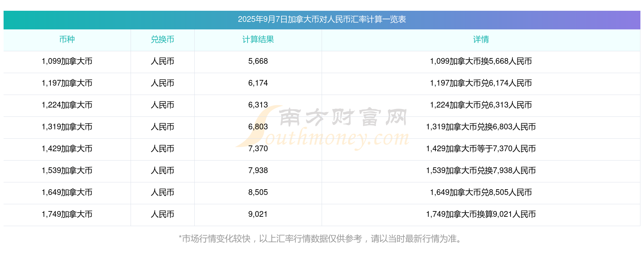
Task: Select the result value 8,505
Action: tap(258, 192)
